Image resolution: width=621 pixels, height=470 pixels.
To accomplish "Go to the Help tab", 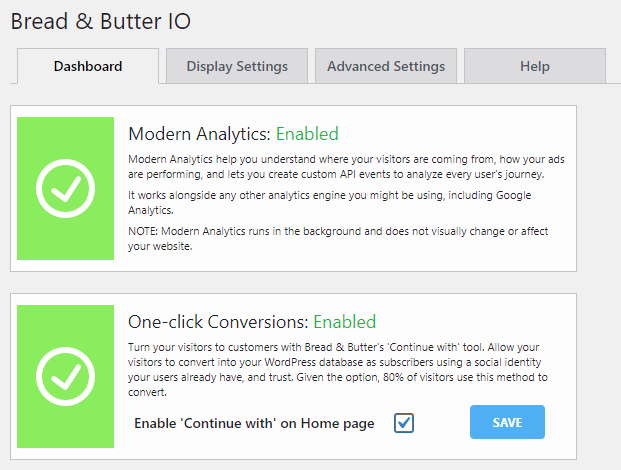I will (x=535, y=66).
